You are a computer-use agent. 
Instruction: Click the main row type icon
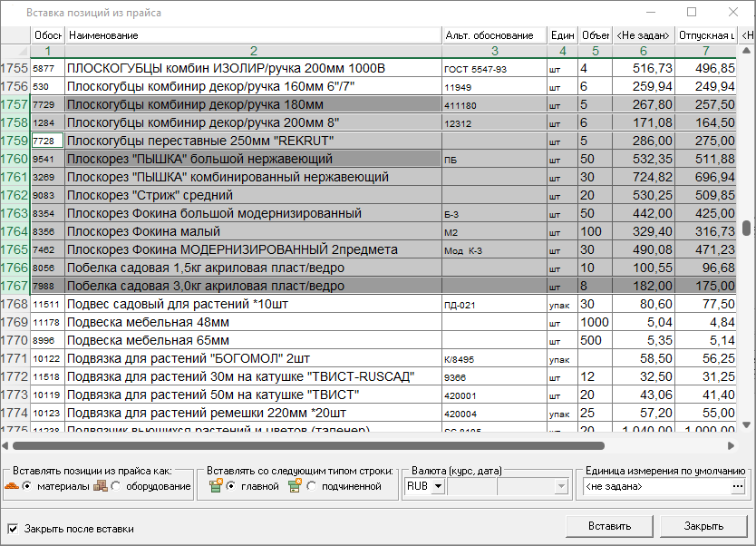click(216, 486)
